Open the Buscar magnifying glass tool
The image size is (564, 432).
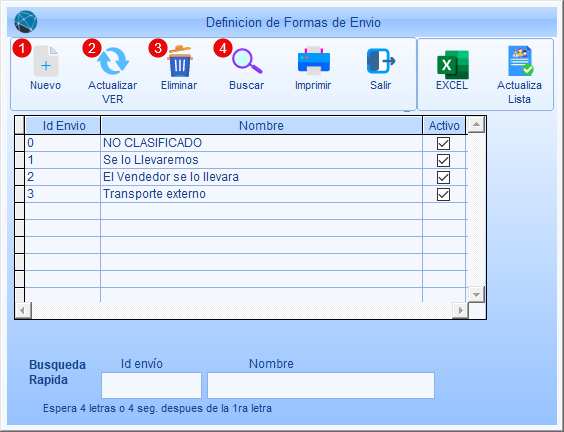click(x=247, y=61)
